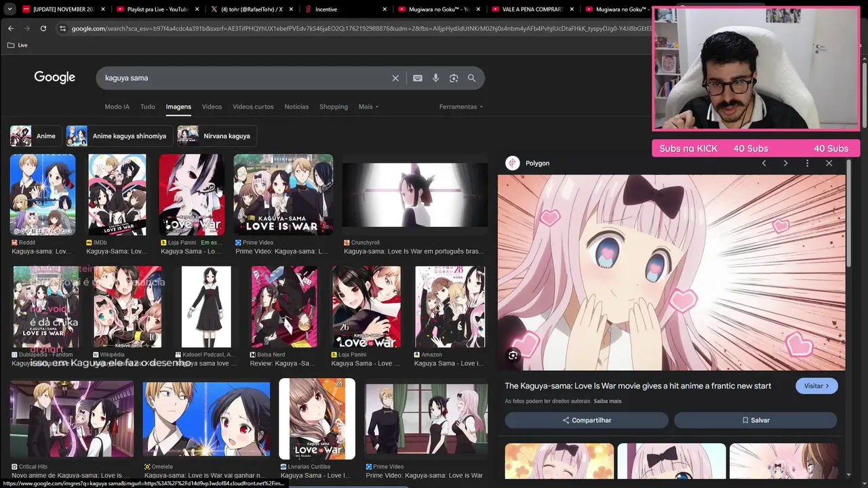
Task: Click the Compartilhar button
Action: 587,420
